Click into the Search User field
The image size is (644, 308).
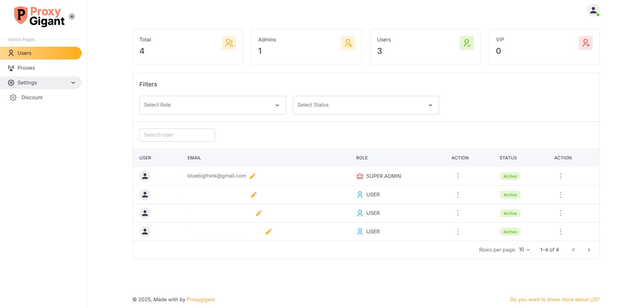click(177, 135)
